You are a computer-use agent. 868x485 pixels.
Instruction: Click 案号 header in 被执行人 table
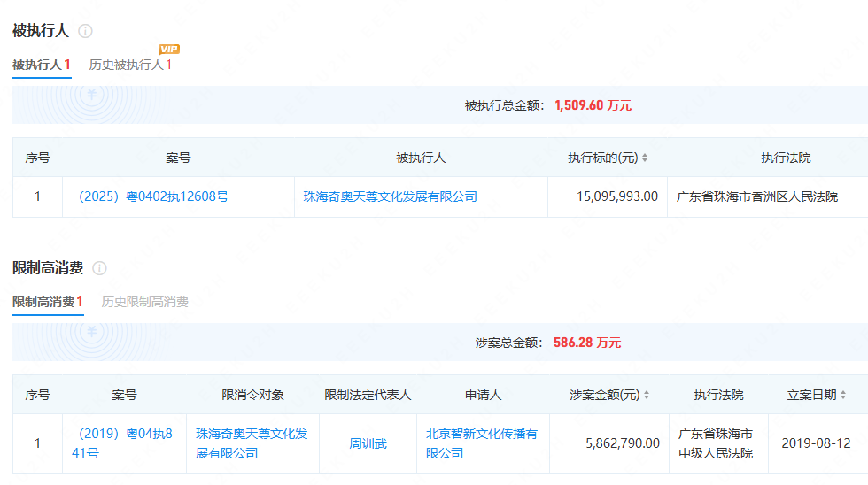178,158
